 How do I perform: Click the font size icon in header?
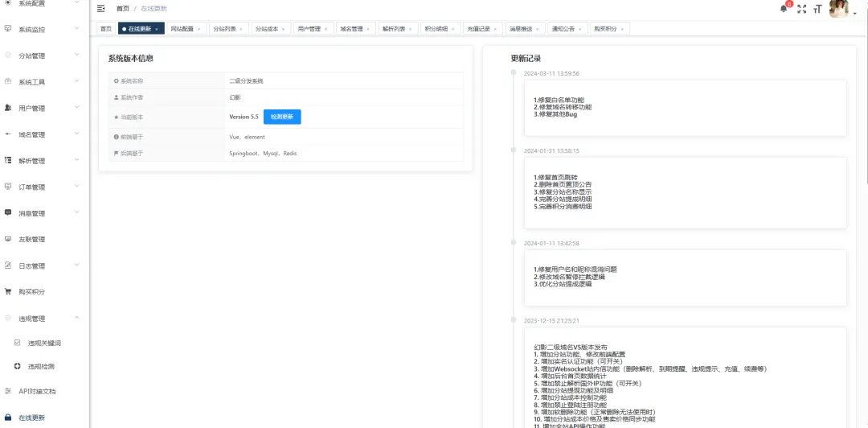[x=818, y=9]
